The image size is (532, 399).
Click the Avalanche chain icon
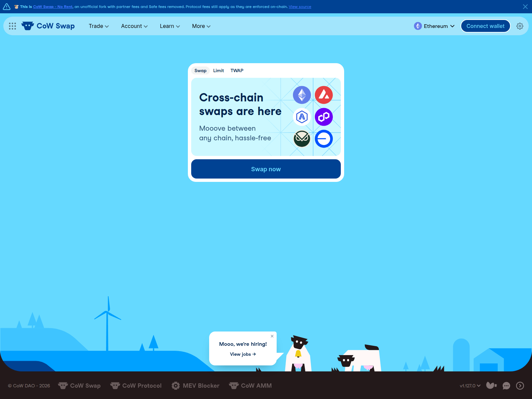coord(324,95)
